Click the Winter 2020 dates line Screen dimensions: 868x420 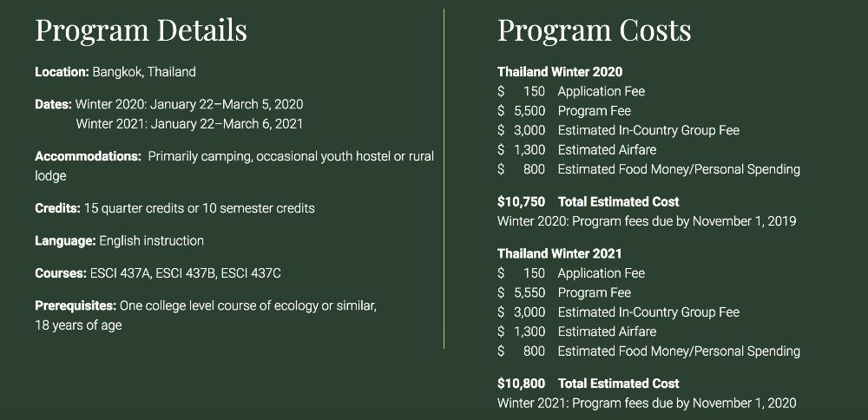169,105
